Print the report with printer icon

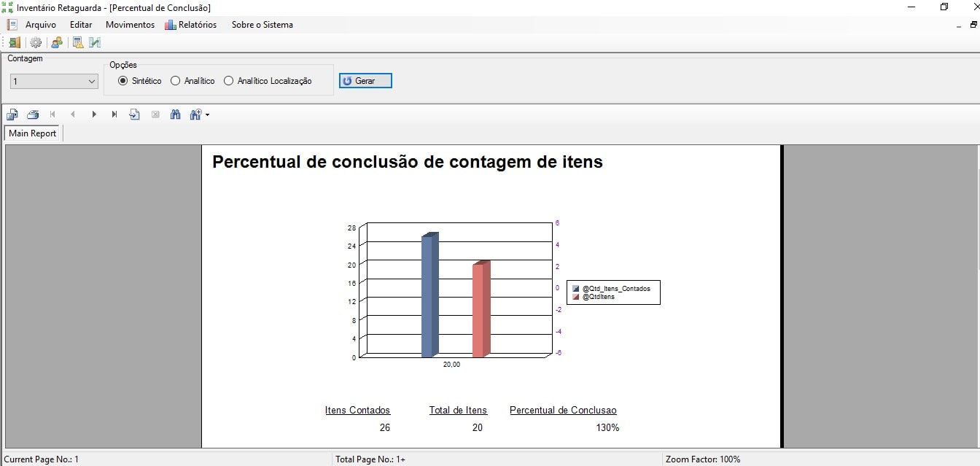33,114
